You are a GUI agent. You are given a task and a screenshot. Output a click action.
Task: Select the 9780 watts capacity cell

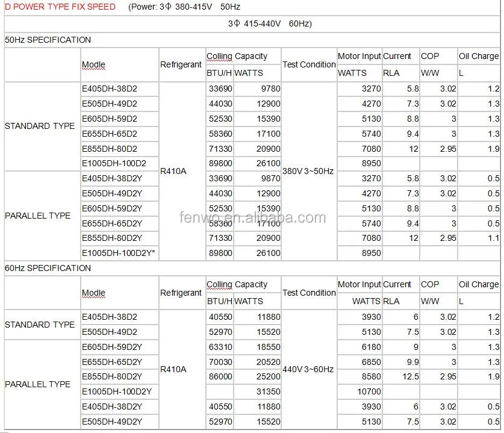tap(269, 89)
